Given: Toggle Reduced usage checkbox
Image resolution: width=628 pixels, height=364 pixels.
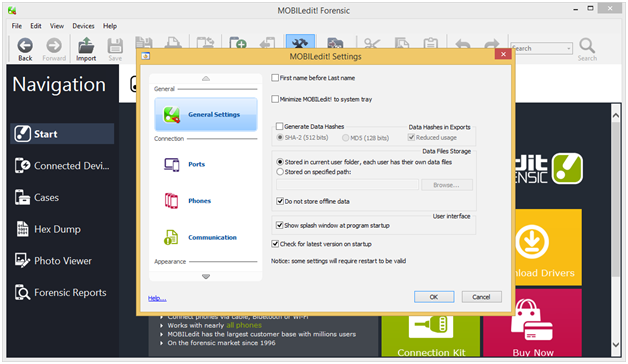Looking at the screenshot, I should click(411, 137).
